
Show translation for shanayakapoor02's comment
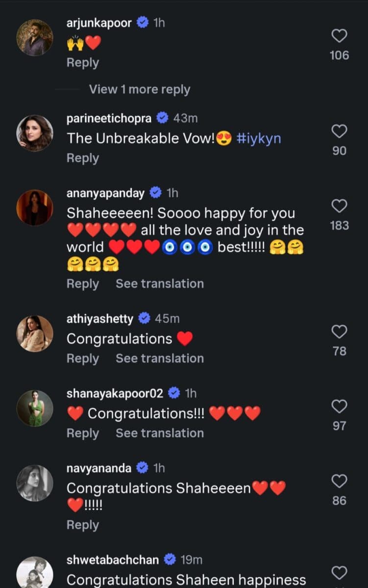pyautogui.click(x=159, y=433)
